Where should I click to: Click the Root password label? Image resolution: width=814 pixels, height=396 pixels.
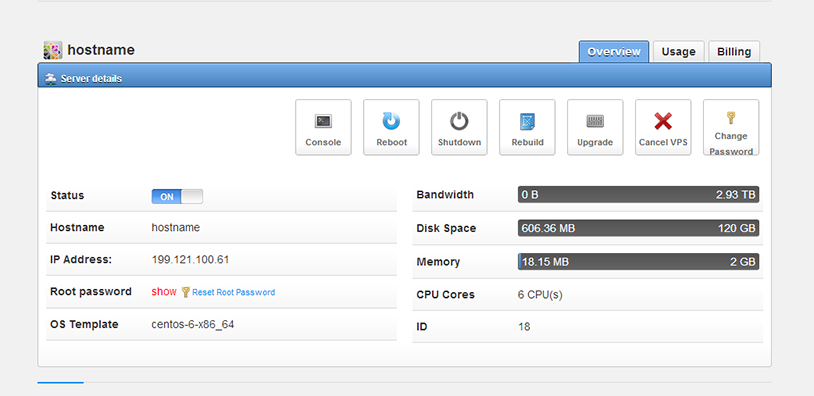coord(91,292)
